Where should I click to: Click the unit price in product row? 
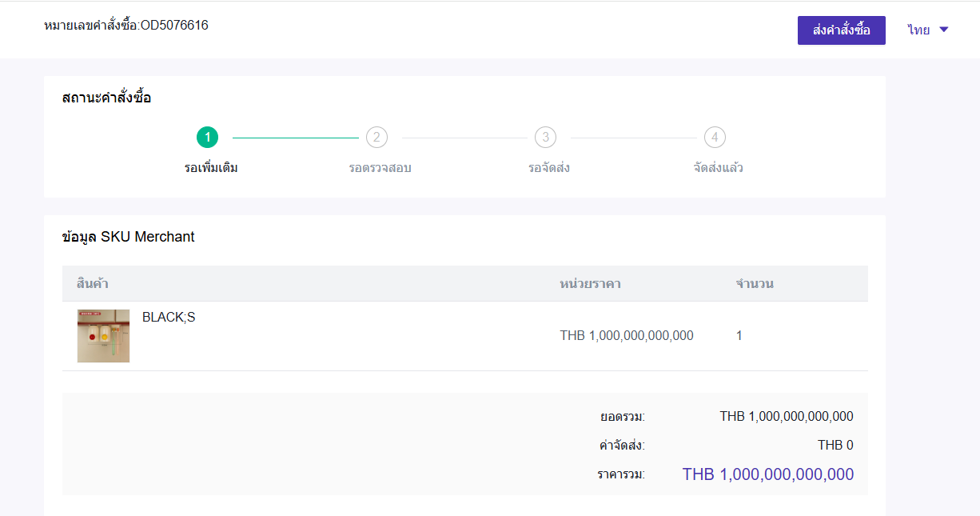[x=626, y=336]
